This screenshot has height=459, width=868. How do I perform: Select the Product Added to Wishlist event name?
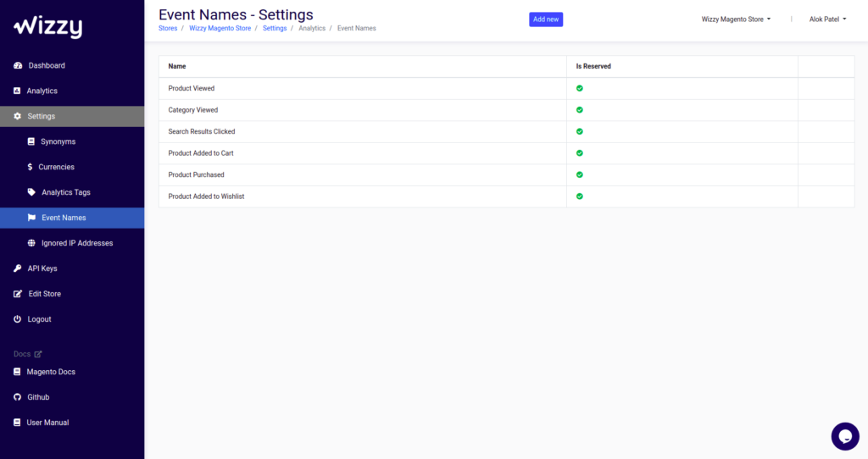click(x=206, y=196)
